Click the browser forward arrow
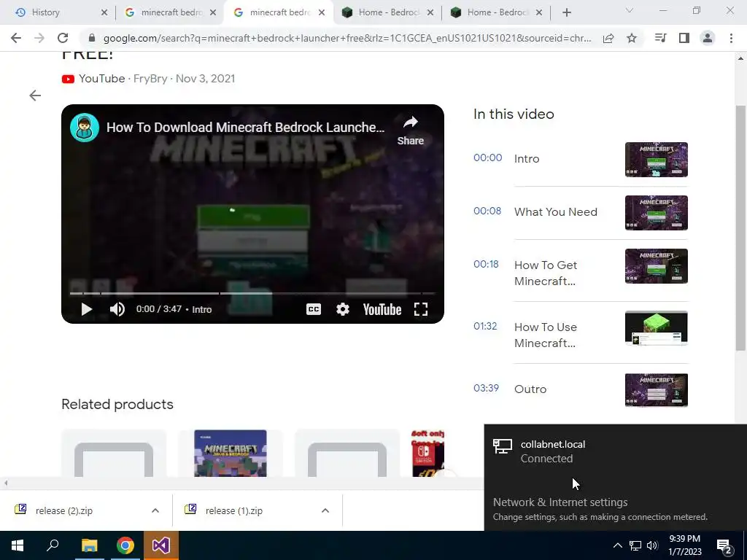 pos(39,38)
